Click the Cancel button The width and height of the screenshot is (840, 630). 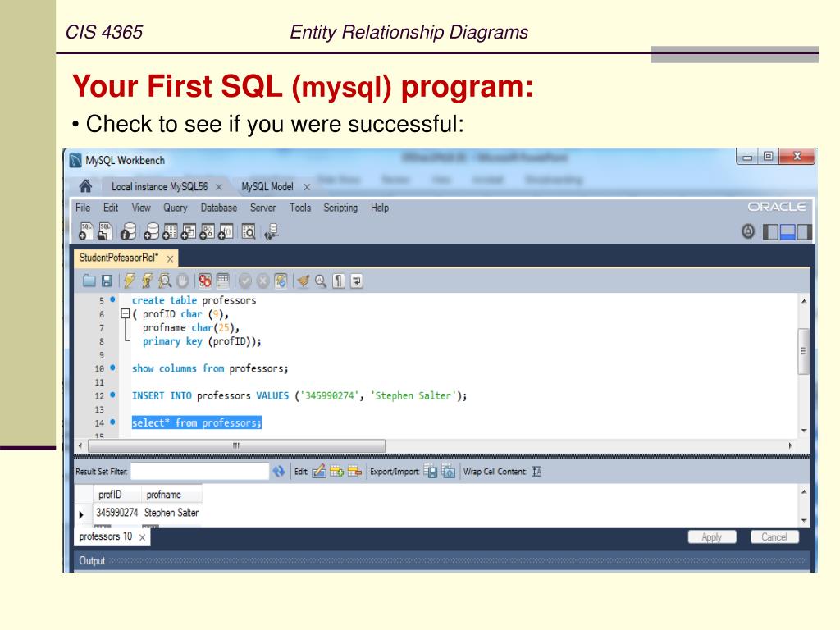tap(774, 536)
